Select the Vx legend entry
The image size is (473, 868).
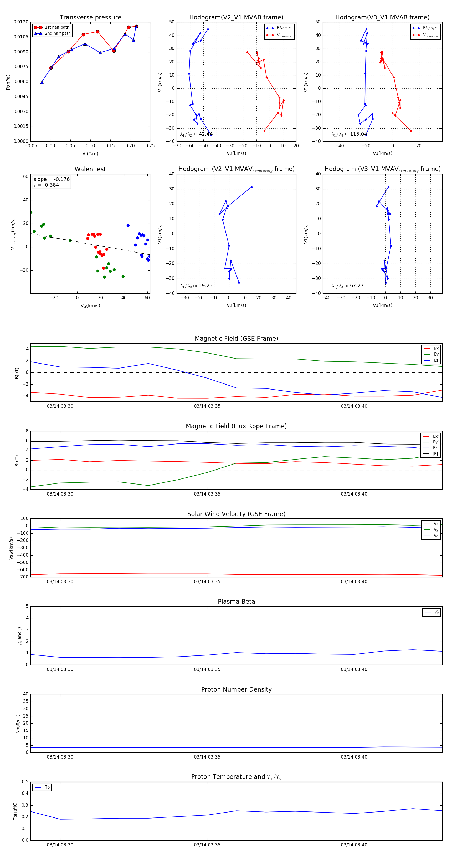(x=431, y=524)
